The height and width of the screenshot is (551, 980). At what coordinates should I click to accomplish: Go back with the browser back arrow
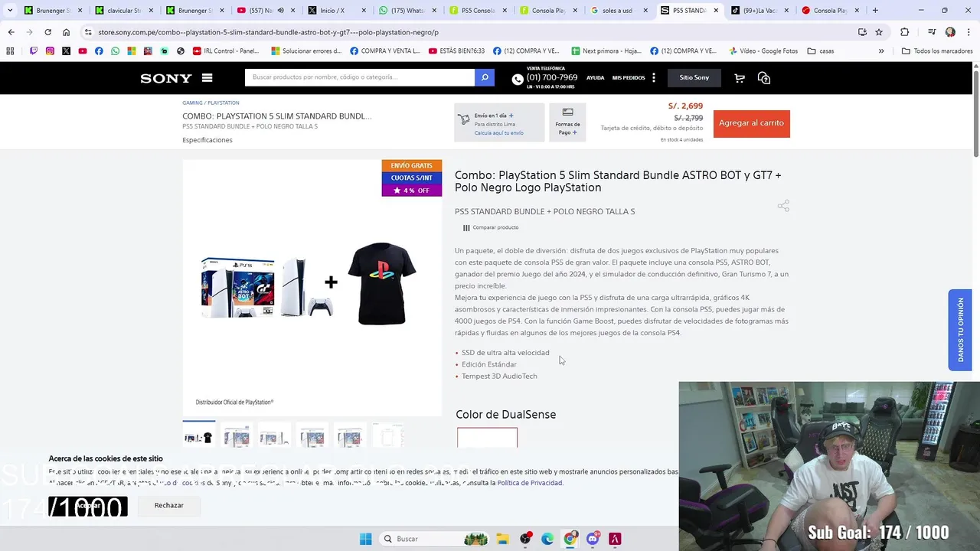point(11,32)
